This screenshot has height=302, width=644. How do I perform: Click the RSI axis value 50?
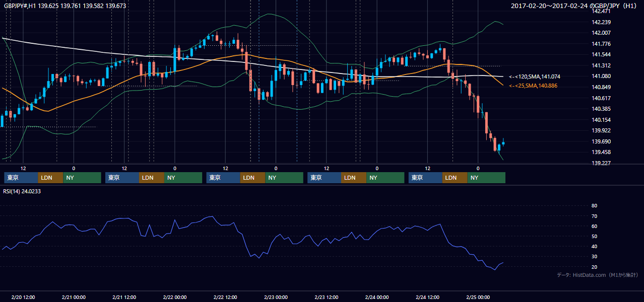point(594,236)
